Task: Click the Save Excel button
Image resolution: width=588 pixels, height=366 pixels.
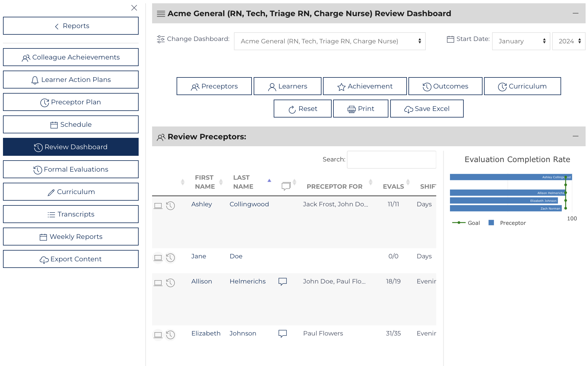Action: [x=427, y=109]
